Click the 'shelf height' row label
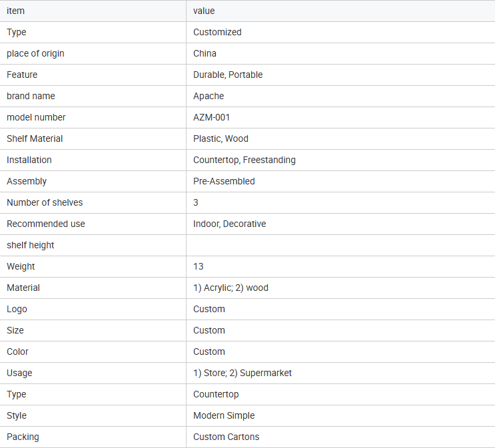 [31, 245]
